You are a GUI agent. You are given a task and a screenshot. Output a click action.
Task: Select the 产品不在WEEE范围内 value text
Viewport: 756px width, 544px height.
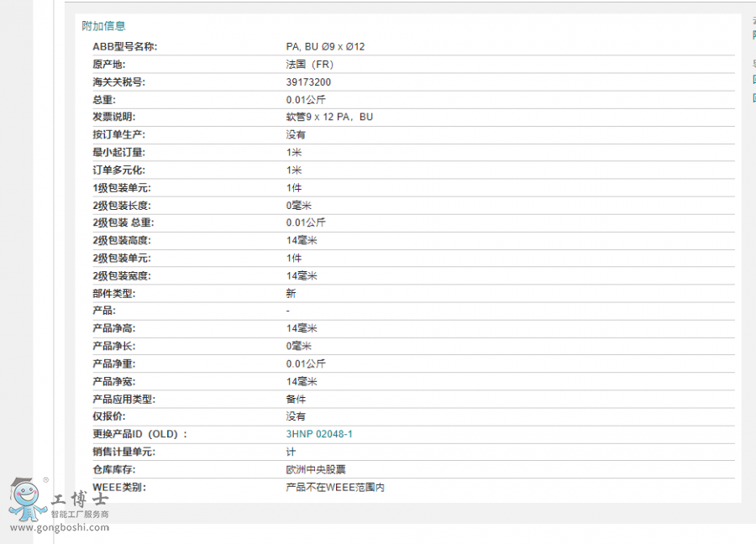coord(334,487)
